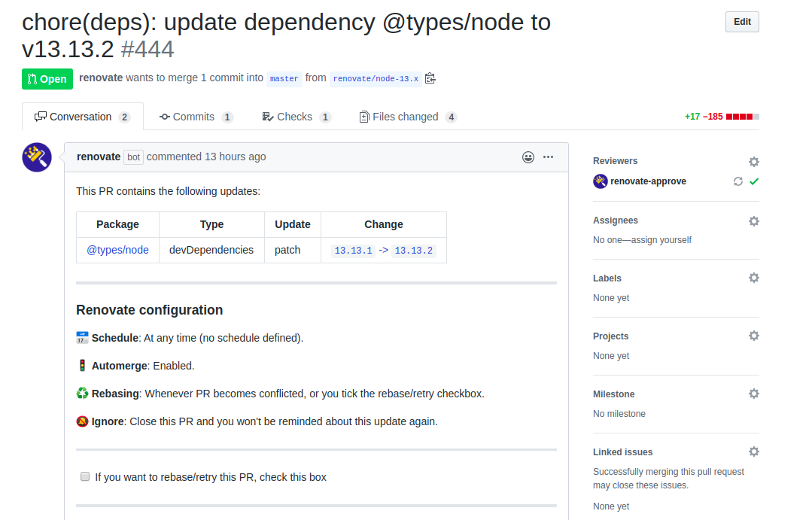The width and height of the screenshot is (812, 520).
Task: Click the Linked issues sidebar heading
Action: 622,453
